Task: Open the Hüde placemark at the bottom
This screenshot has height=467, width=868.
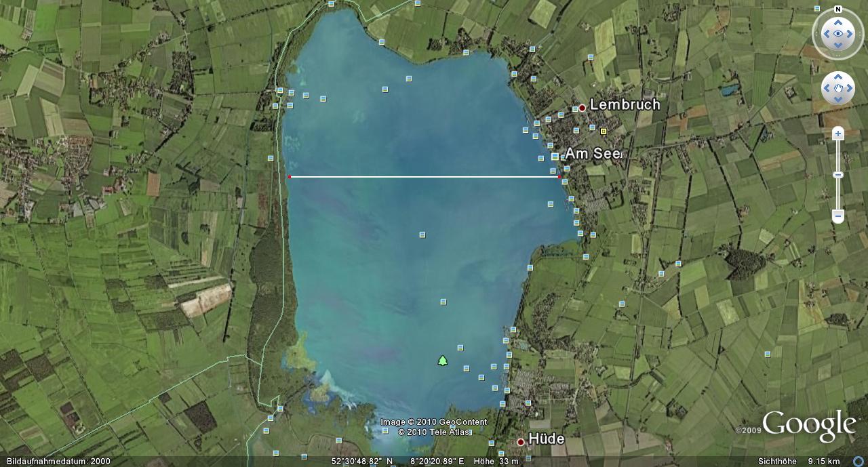Action: click(x=521, y=441)
